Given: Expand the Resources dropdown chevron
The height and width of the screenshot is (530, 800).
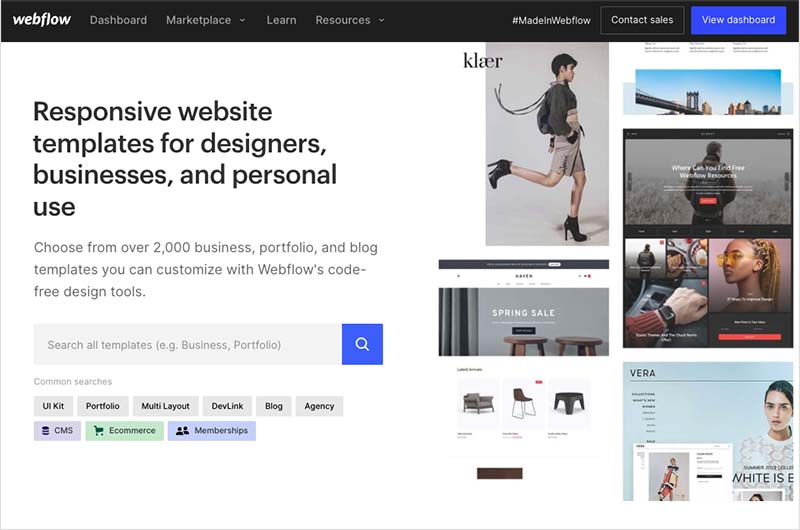Looking at the screenshot, I should [382, 20].
